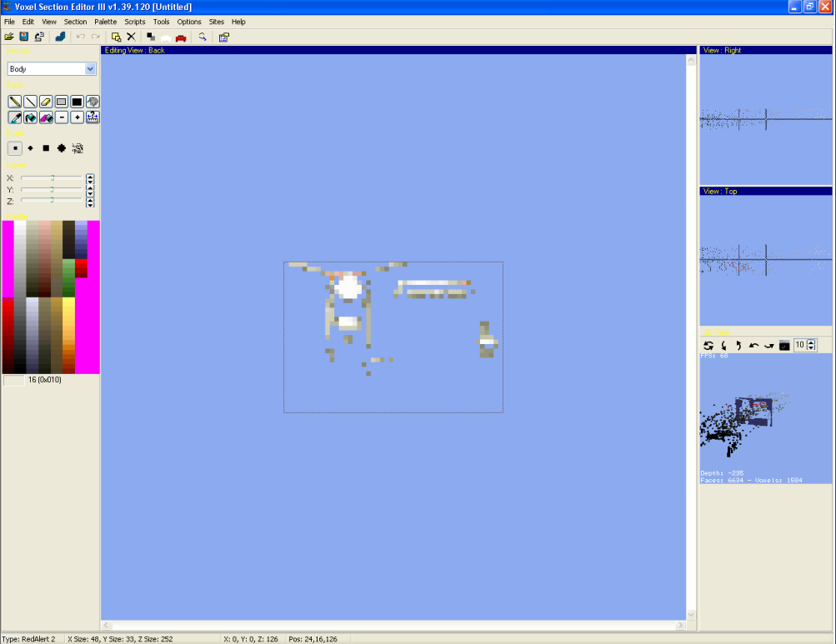836x644 pixels.
Task: Click the 3D view spin value stepper arrows
Action: click(812, 345)
